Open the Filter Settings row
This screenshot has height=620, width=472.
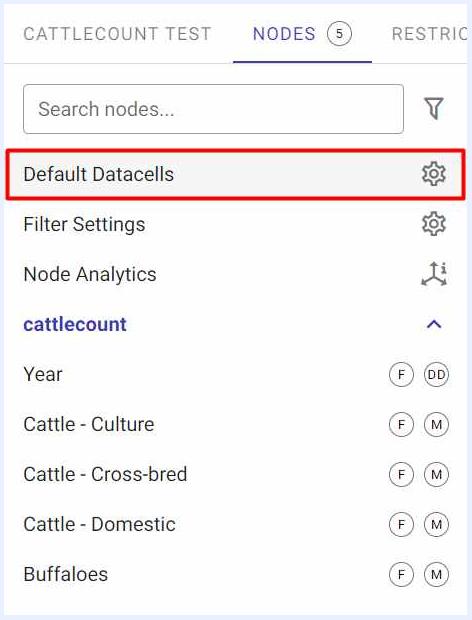point(236,224)
